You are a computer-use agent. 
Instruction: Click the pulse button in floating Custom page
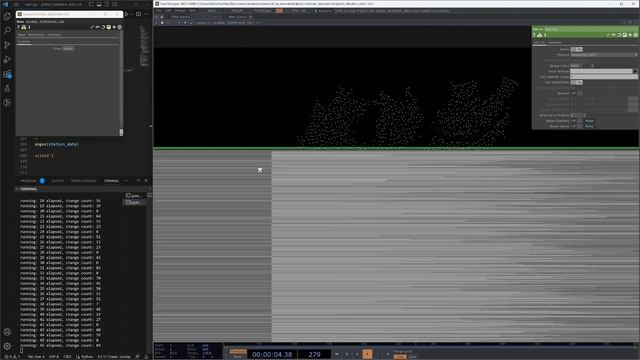pyautogui.click(x=68, y=48)
